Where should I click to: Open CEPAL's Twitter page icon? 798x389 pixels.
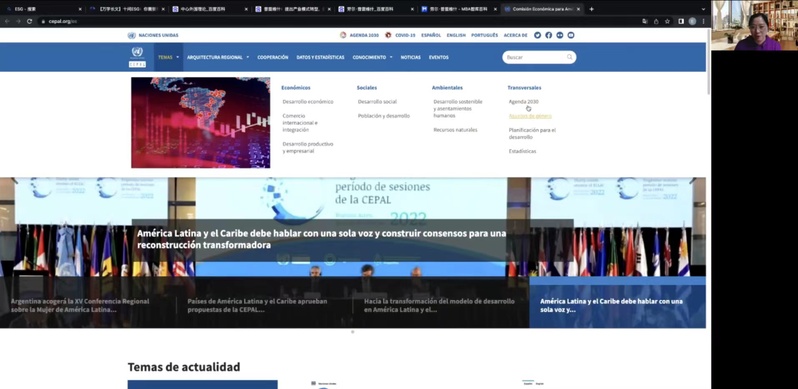click(x=537, y=35)
